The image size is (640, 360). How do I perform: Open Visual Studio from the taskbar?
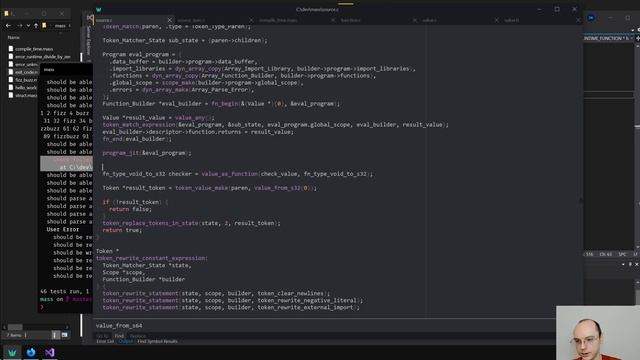(x=49, y=352)
